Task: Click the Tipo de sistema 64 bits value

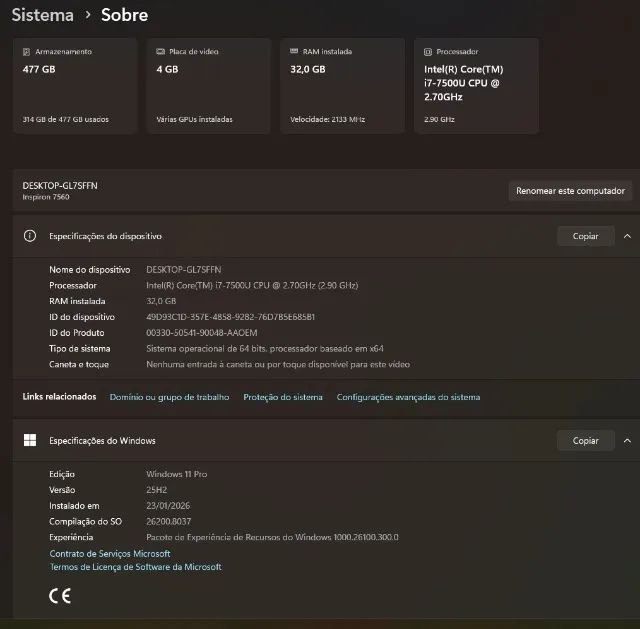Action: pos(264,349)
